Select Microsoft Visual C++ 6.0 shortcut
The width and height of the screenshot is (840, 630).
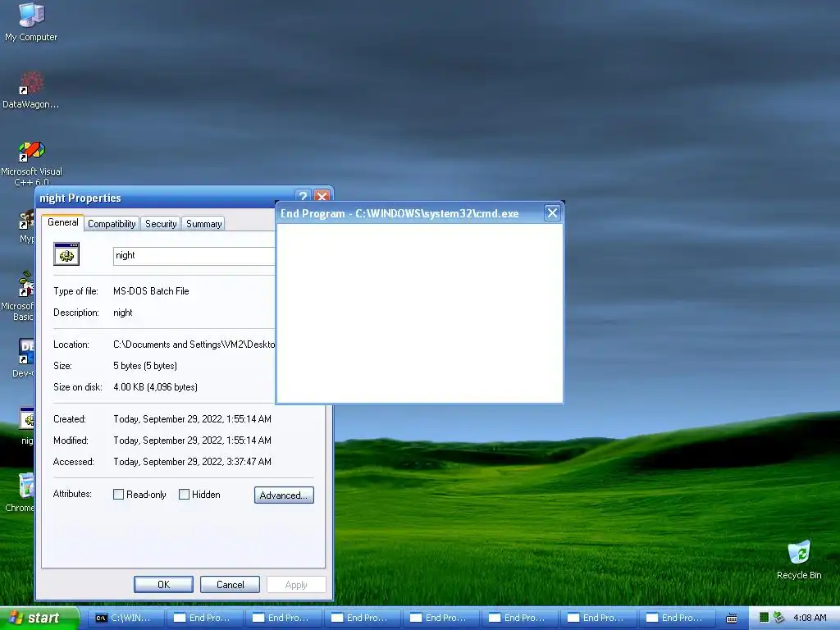pyautogui.click(x=31, y=162)
